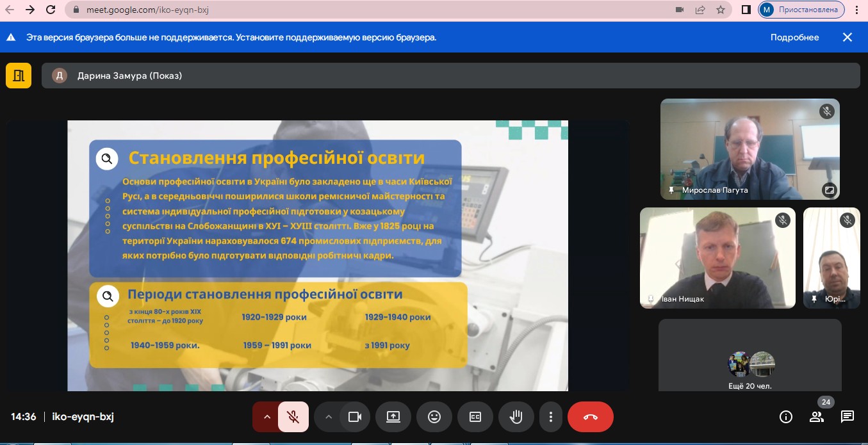Image resolution: width=868 pixels, height=445 pixels.
Task: Raise your hand in the meeting
Action: pyautogui.click(x=516, y=417)
